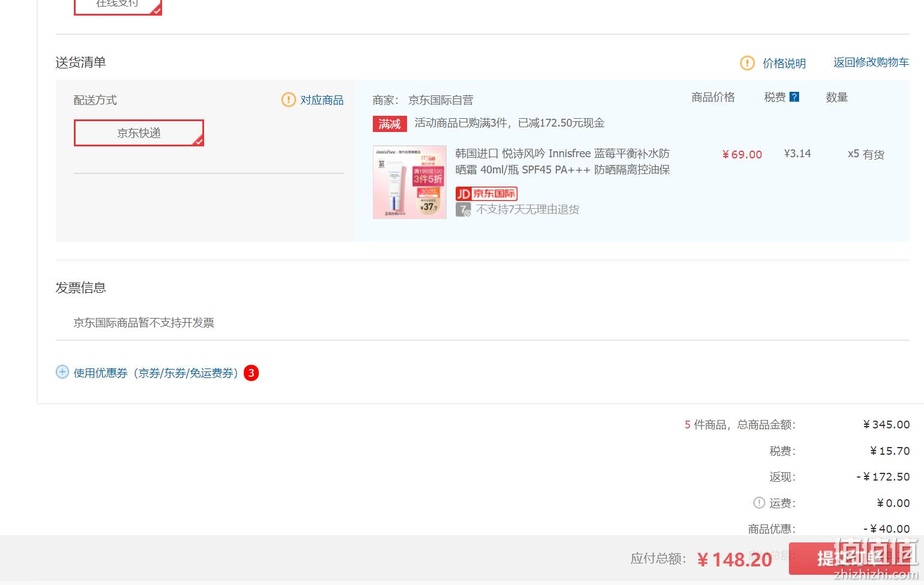The height and width of the screenshot is (585, 924).
Task: Click the quantity x5 有货 text
Action: click(866, 154)
